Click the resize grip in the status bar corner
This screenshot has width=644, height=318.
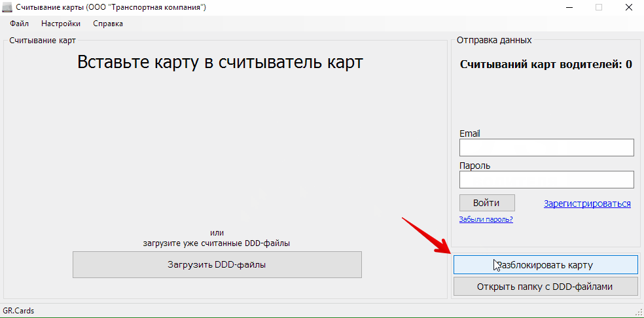[x=639, y=313]
